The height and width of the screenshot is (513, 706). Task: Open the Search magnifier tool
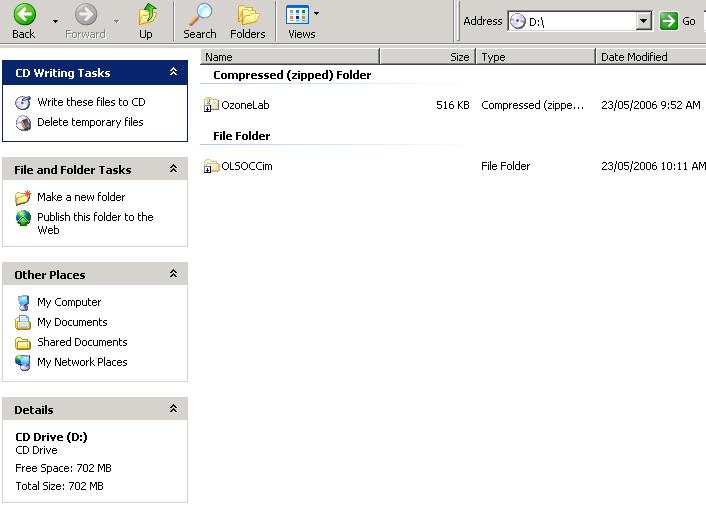tap(200, 14)
